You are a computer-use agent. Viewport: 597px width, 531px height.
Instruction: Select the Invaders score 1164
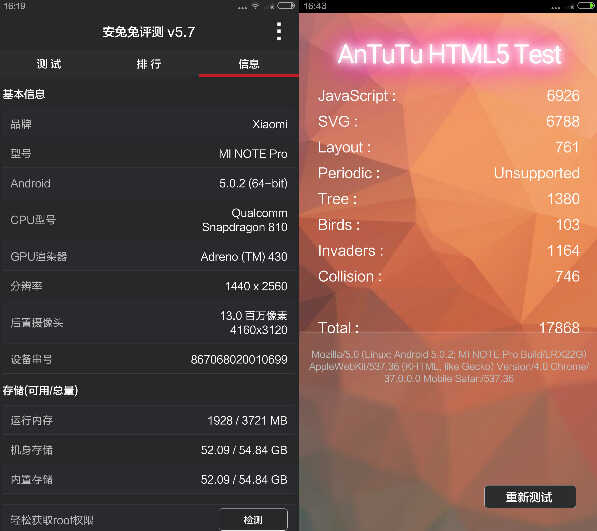[x=563, y=250]
